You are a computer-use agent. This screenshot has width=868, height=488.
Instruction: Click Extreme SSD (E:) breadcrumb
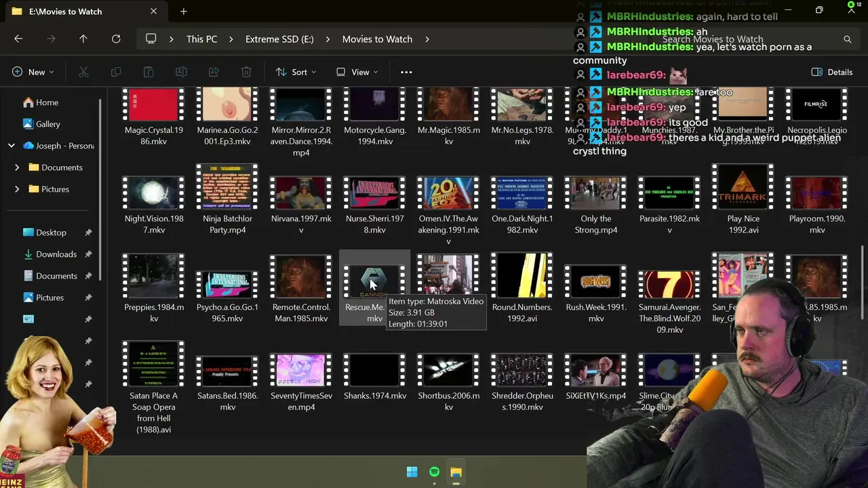(x=279, y=39)
